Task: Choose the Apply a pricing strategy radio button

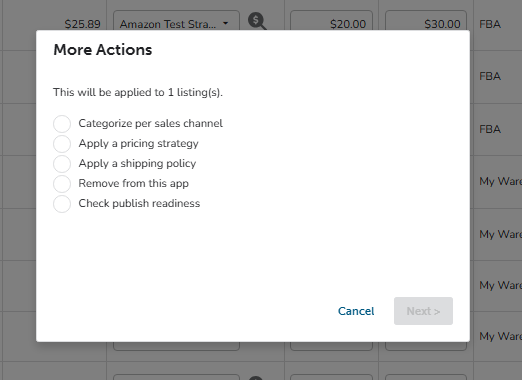Action: [x=62, y=144]
